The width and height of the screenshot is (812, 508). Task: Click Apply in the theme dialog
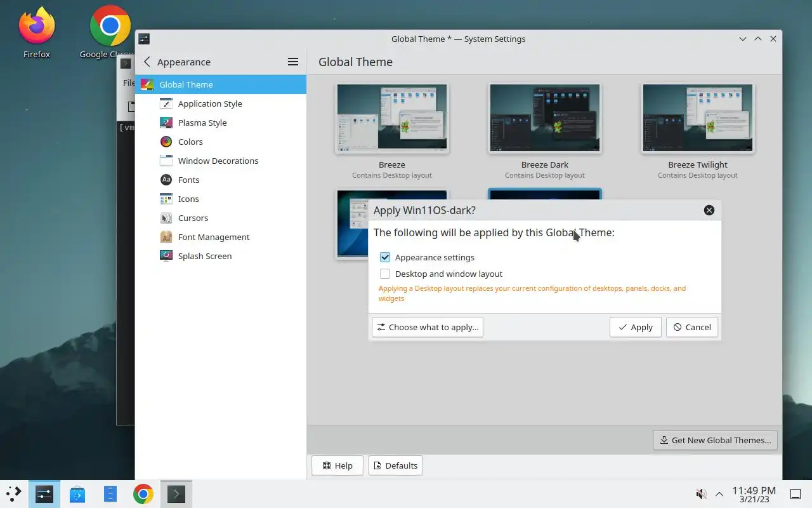635,327
